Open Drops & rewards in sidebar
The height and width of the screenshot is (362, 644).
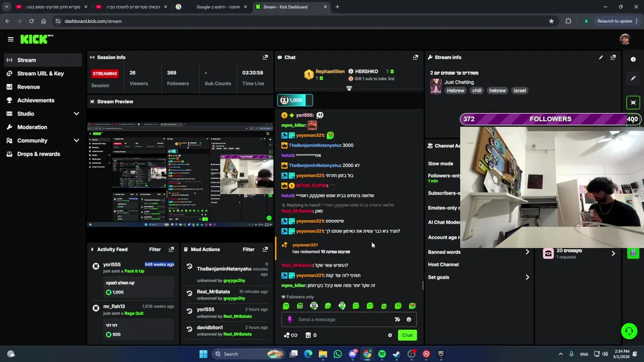click(43, 154)
